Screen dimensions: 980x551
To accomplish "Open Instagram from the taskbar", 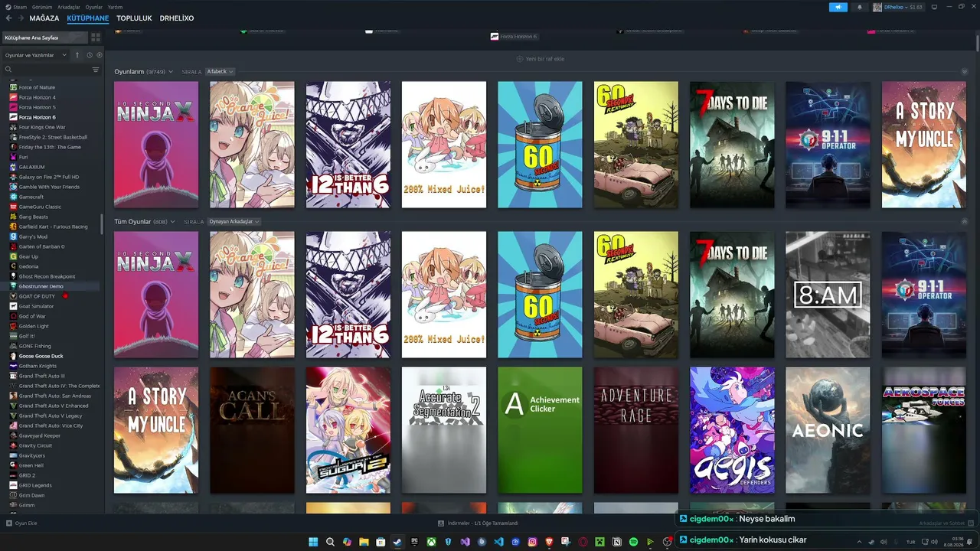I will pos(532,542).
